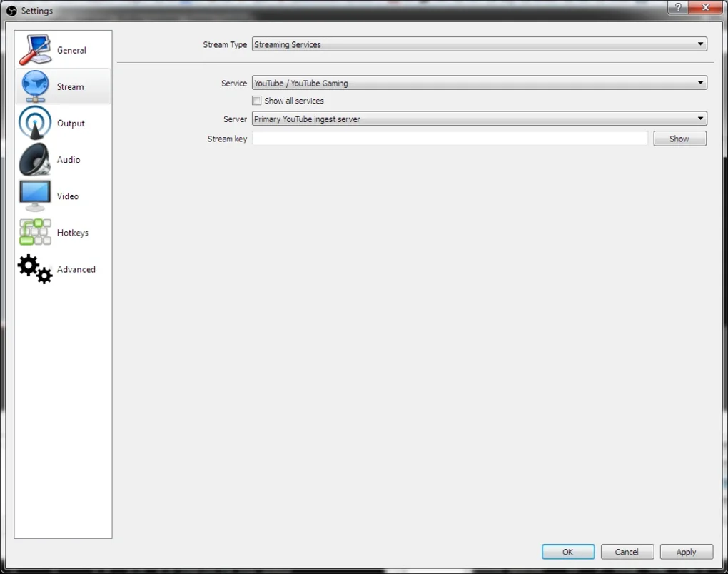Choose the Video monitor icon
The image size is (728, 574).
point(35,196)
